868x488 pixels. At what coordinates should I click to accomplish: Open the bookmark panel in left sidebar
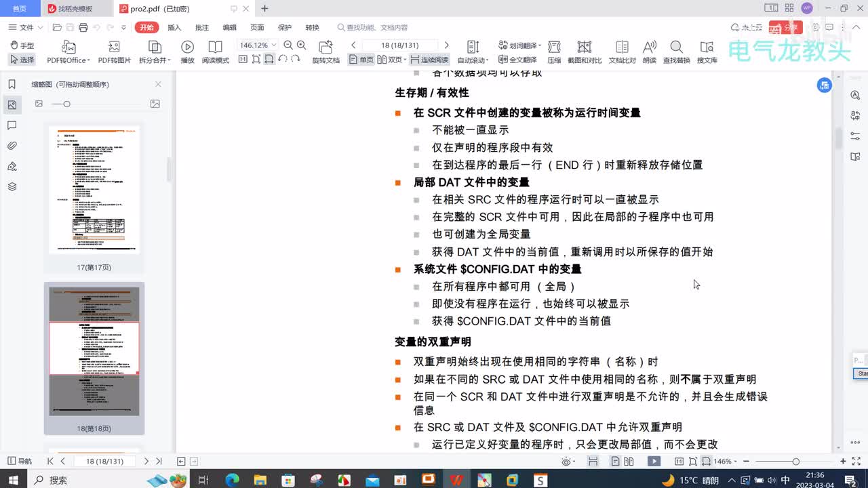click(12, 84)
